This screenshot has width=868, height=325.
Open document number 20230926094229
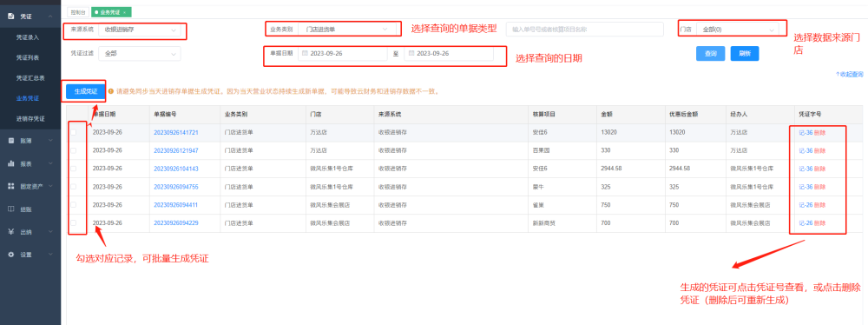(176, 223)
